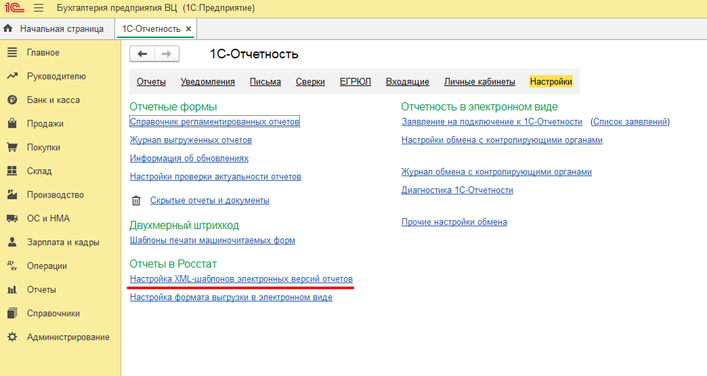Close the 1С-Отчетность tab with the x
The width and height of the screenshot is (707, 376).
pos(188,29)
